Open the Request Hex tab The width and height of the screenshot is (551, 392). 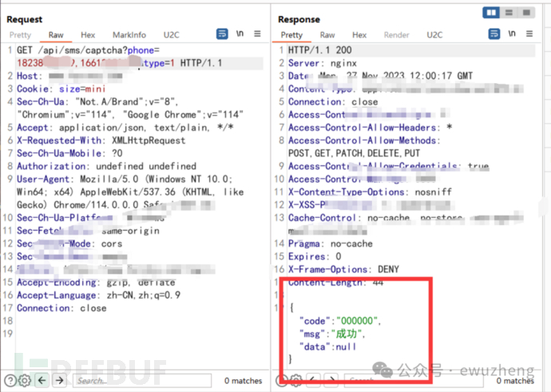coord(88,35)
